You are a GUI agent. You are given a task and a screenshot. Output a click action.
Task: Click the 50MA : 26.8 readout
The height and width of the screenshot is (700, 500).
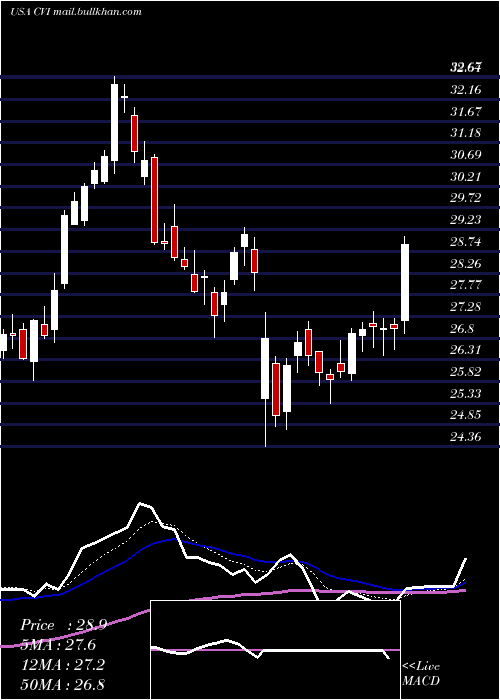[62, 684]
